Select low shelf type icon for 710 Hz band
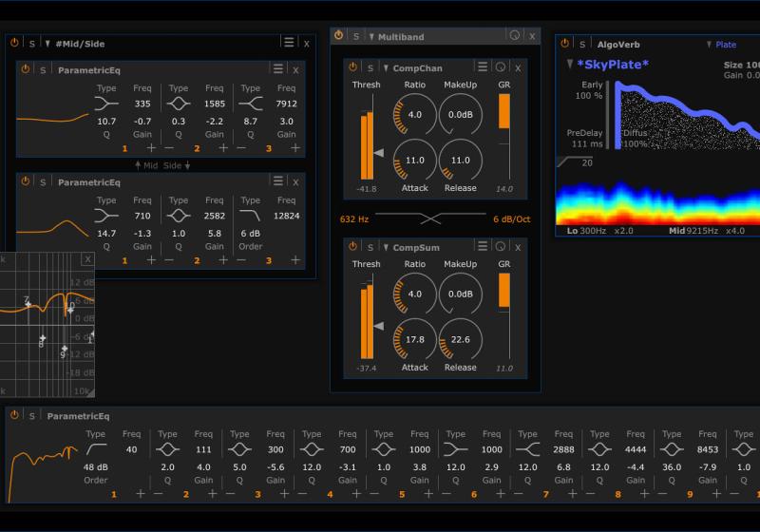 106,215
